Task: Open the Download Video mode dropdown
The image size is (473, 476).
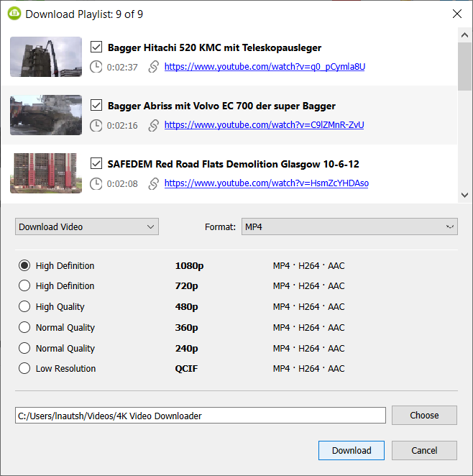Action: (87, 226)
